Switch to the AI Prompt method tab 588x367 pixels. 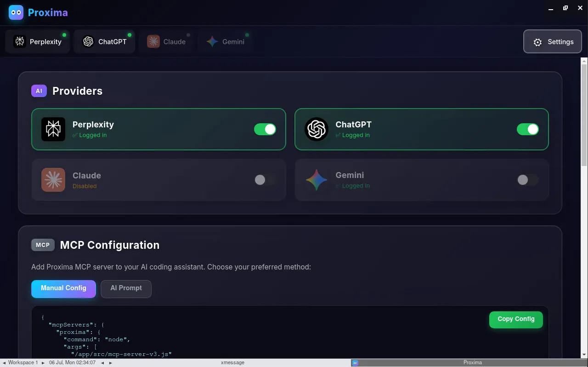point(126,288)
